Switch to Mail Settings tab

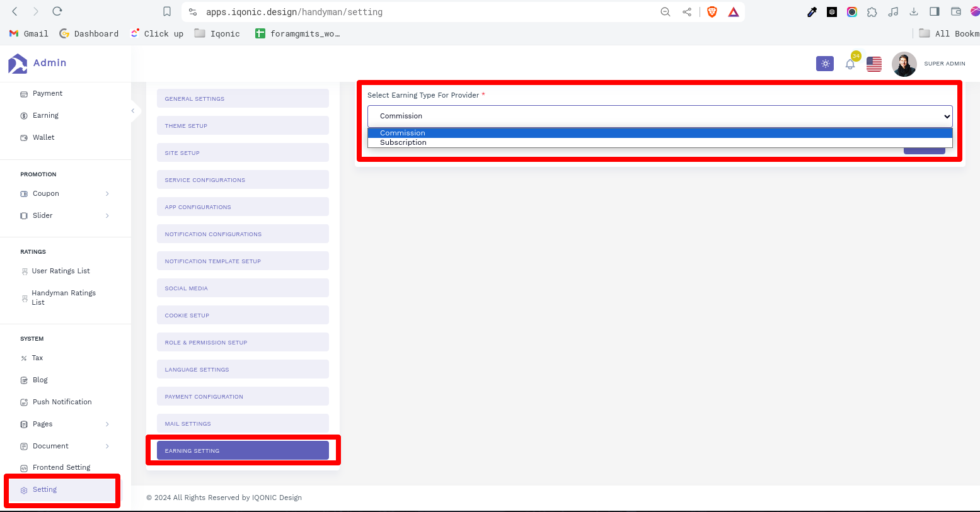[x=243, y=423]
